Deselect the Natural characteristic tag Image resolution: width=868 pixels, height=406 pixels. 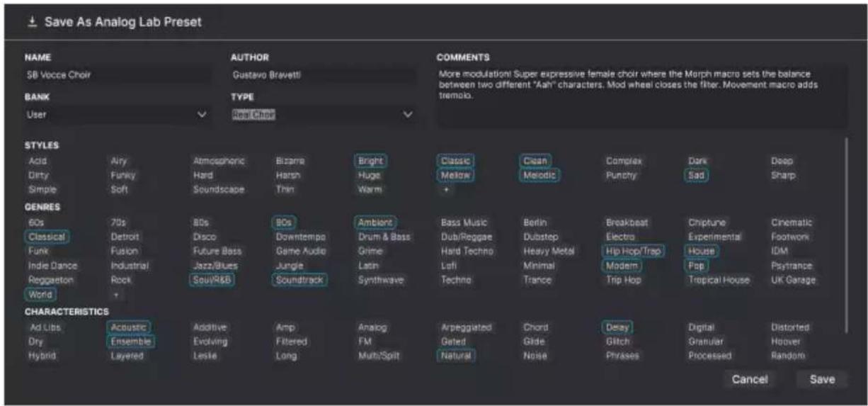pyautogui.click(x=457, y=356)
